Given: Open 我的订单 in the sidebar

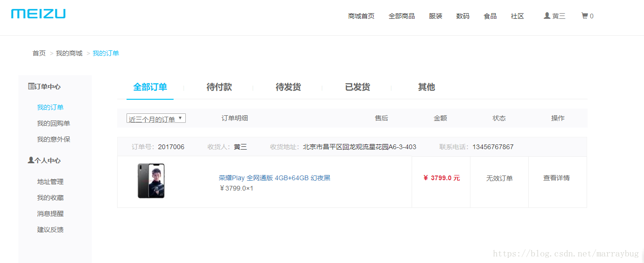Looking at the screenshot, I should (50, 107).
